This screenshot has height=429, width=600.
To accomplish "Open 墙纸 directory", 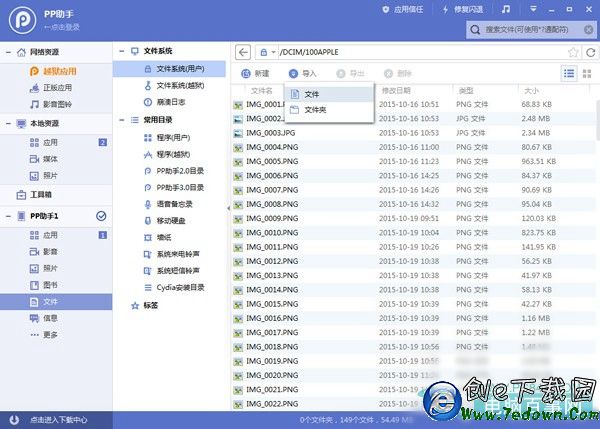I will coord(158,238).
